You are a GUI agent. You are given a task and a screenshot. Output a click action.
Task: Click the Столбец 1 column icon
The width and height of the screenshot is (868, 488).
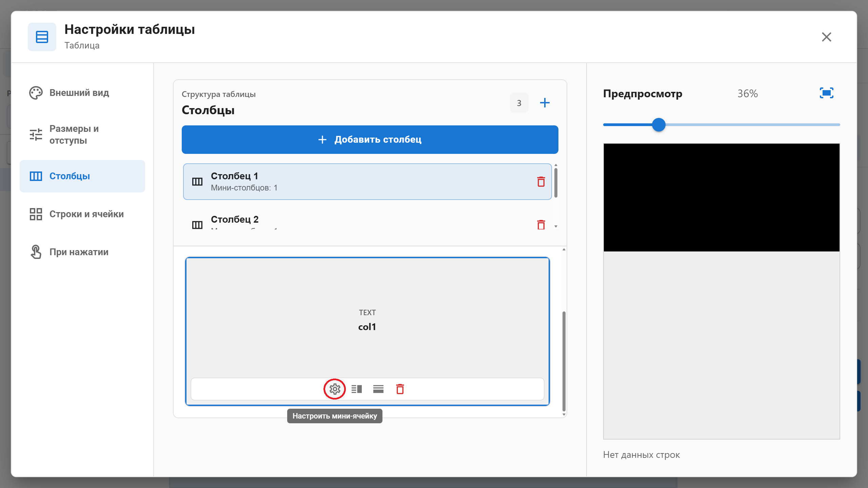click(197, 182)
